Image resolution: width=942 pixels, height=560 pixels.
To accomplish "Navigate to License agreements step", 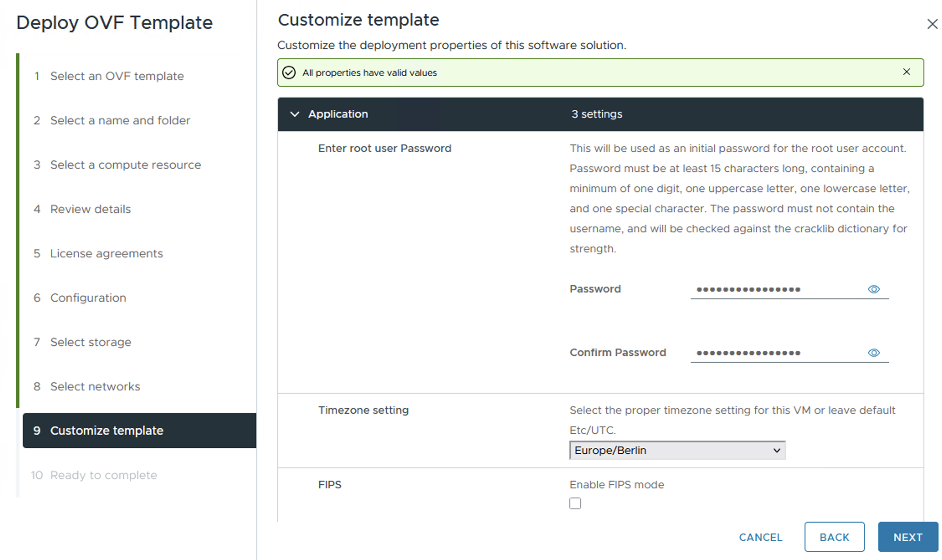I will coord(106,254).
